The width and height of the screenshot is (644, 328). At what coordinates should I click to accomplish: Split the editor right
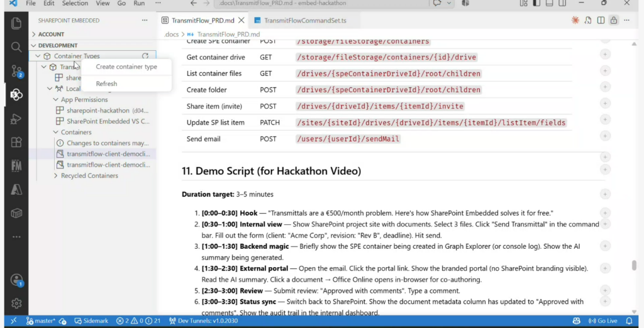(x=601, y=20)
